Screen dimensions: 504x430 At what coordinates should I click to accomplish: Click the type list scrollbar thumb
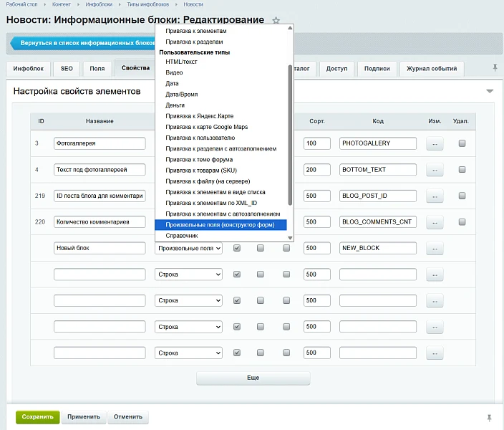coord(290,135)
